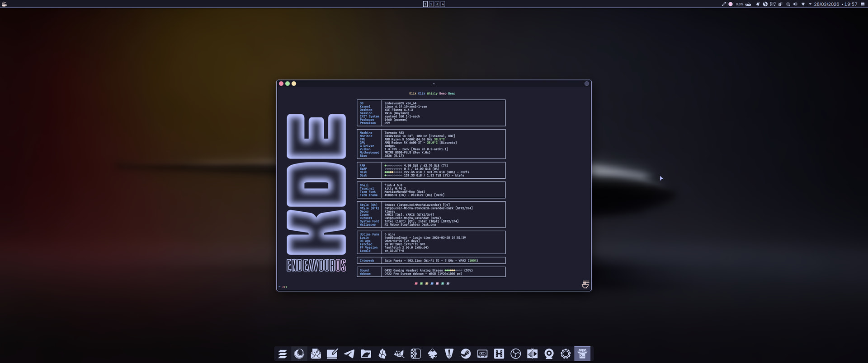Open the notifications bell in tray
The image size is (868, 363).
point(758,4)
